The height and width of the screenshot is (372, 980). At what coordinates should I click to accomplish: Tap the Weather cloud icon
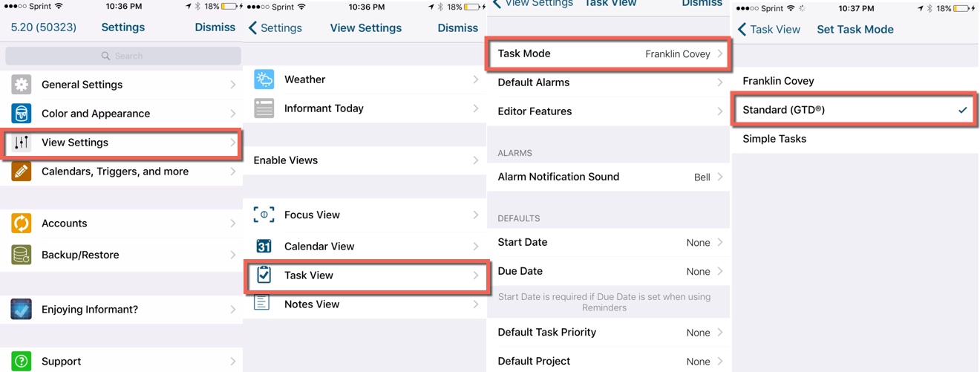[264, 79]
